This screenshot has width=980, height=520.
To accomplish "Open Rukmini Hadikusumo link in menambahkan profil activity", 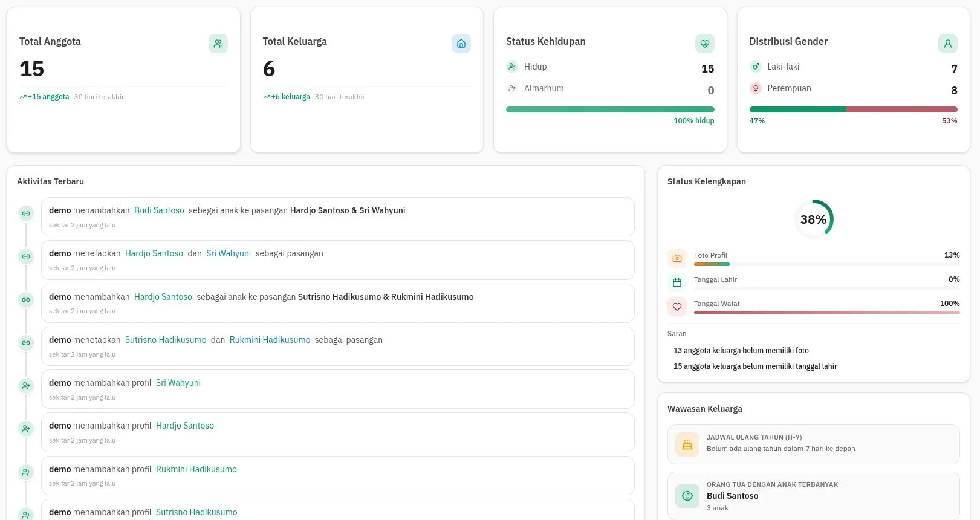I will pos(196,469).
